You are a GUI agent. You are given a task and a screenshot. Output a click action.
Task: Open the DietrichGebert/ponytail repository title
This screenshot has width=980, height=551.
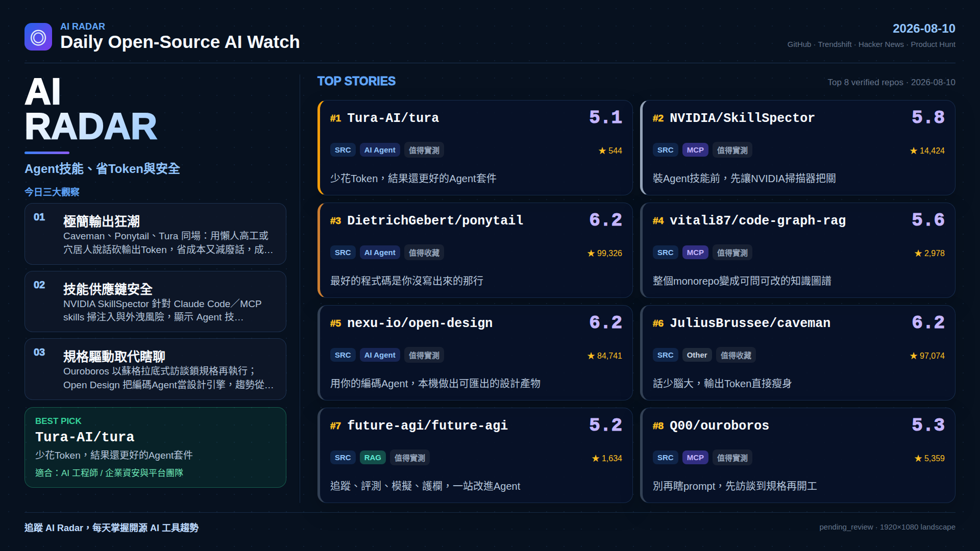(435, 220)
